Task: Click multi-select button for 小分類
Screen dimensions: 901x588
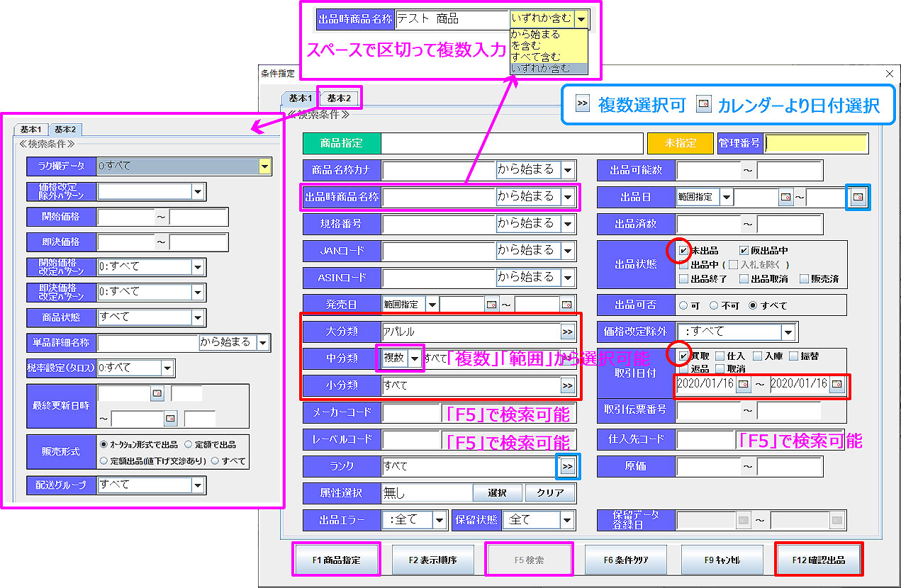Action: pos(567,386)
